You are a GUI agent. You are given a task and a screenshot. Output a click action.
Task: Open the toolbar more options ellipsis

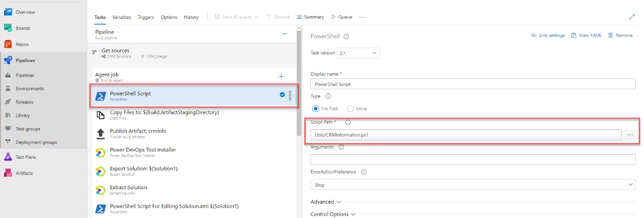tap(362, 17)
